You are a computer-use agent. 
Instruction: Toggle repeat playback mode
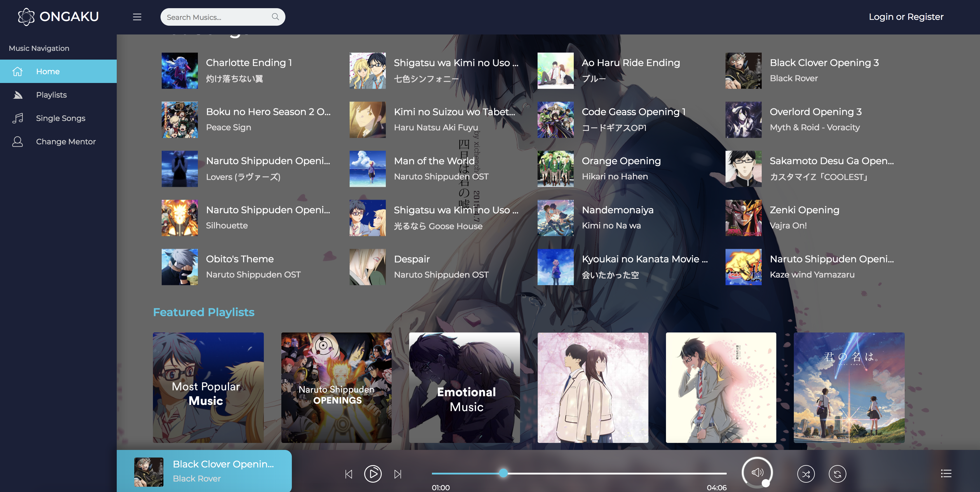pos(837,474)
